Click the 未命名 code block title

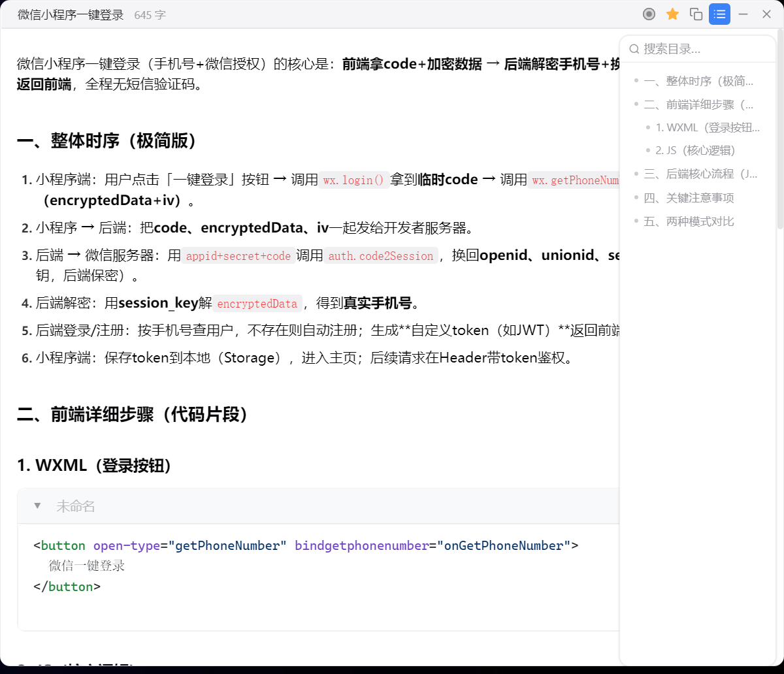[x=76, y=506]
